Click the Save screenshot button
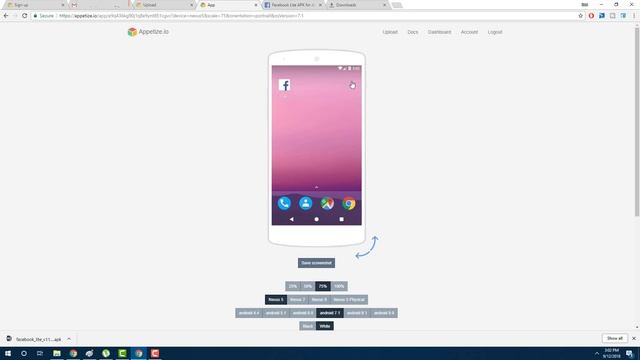 click(316, 263)
